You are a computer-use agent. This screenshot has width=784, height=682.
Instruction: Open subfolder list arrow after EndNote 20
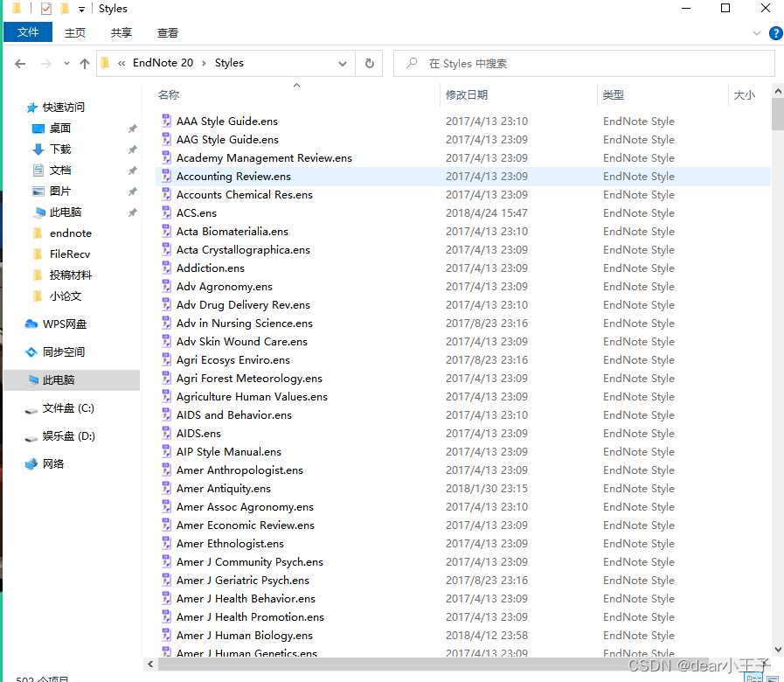(x=204, y=63)
